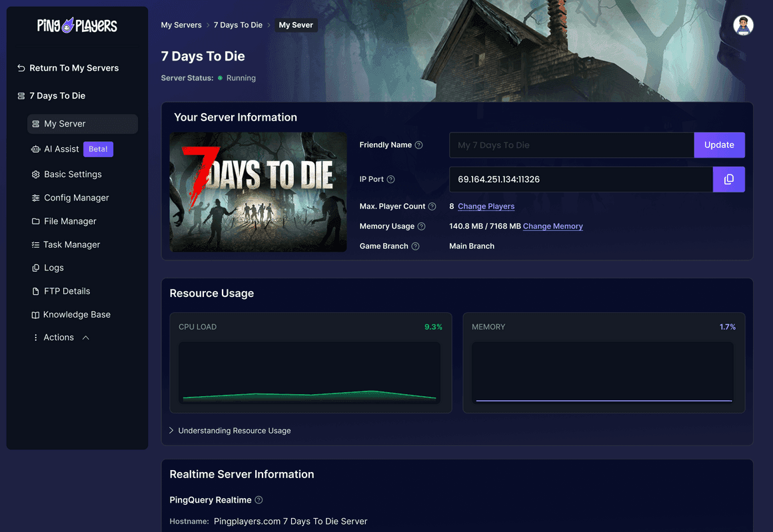Click the Return arrow icon in sidebar
Screen dimensions: 773x532
[21, 68]
